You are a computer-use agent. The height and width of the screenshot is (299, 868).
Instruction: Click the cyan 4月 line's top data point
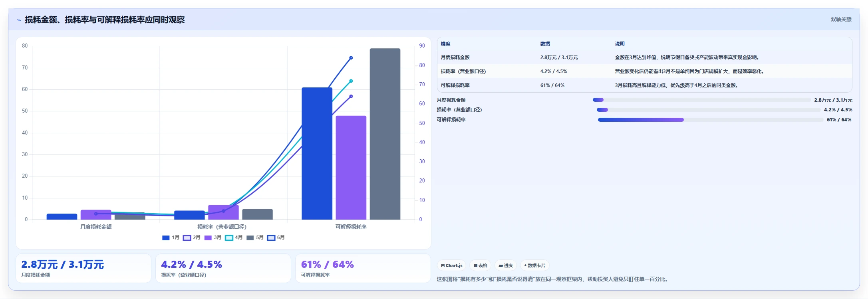[351, 81]
